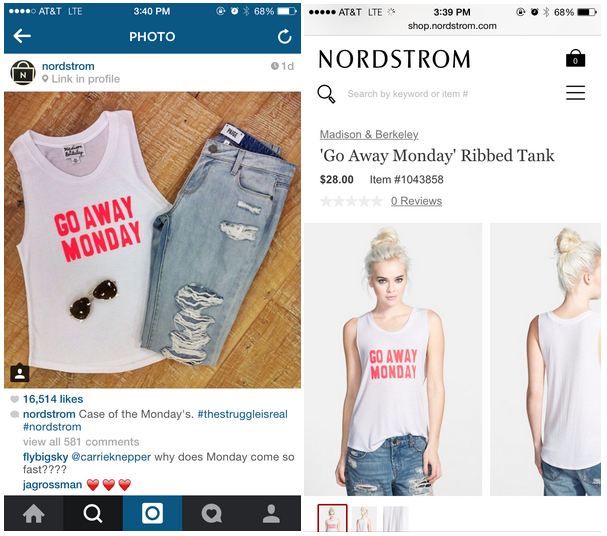Viewport: 607px width, 536px height.
Task: Select the second product thumbnail
Action: point(364,519)
